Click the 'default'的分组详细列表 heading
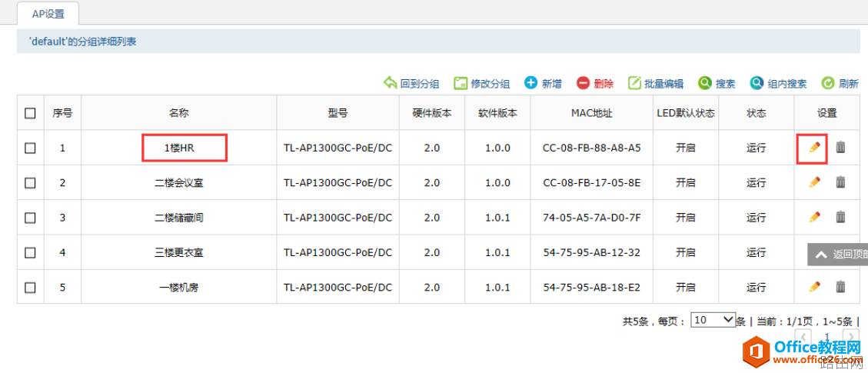Viewport: 868px width, 373px height. point(82,42)
